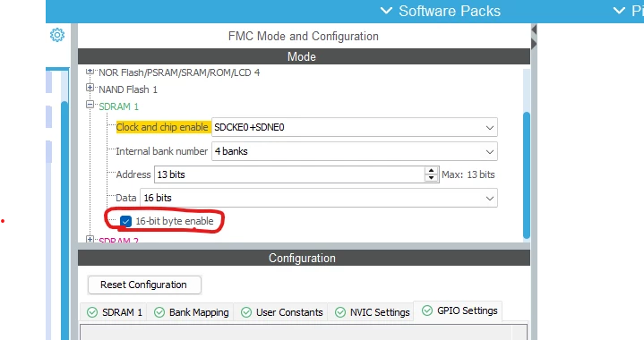Expand the NAND Flash 1 node
Image resolution: width=644 pixels, height=340 pixels.
(90, 88)
